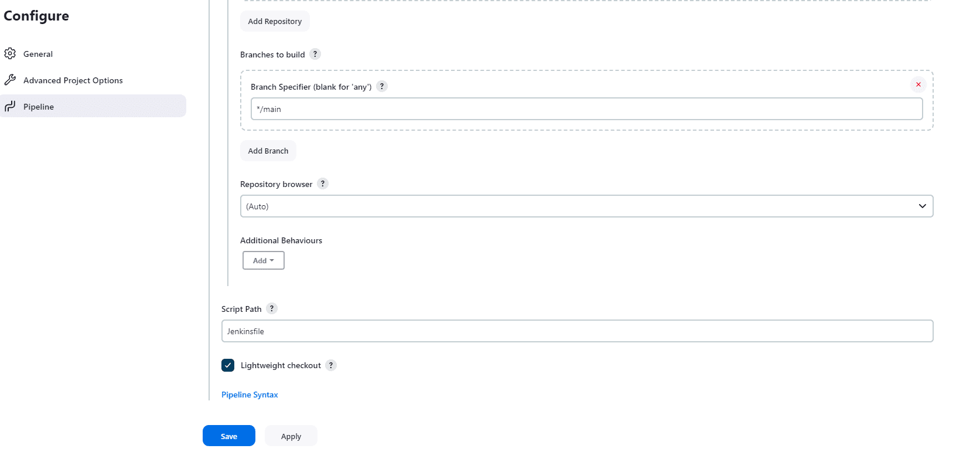Viewport: 980px width, 452px height.
Task: Click the gear icon beside General
Action: click(x=10, y=53)
